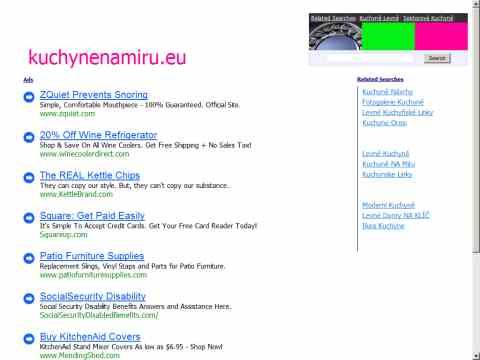The width and height of the screenshot is (480, 360).
Task: Click the Search button in banner
Action: (x=437, y=58)
